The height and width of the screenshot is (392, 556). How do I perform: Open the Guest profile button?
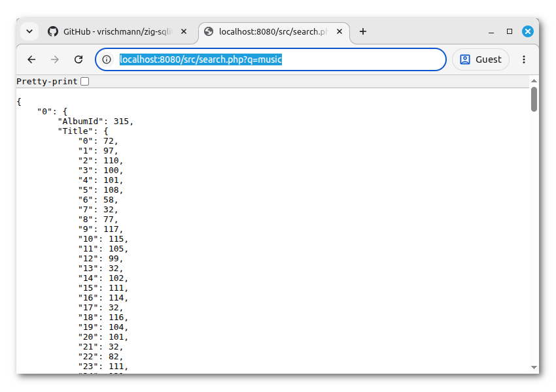[x=481, y=59]
